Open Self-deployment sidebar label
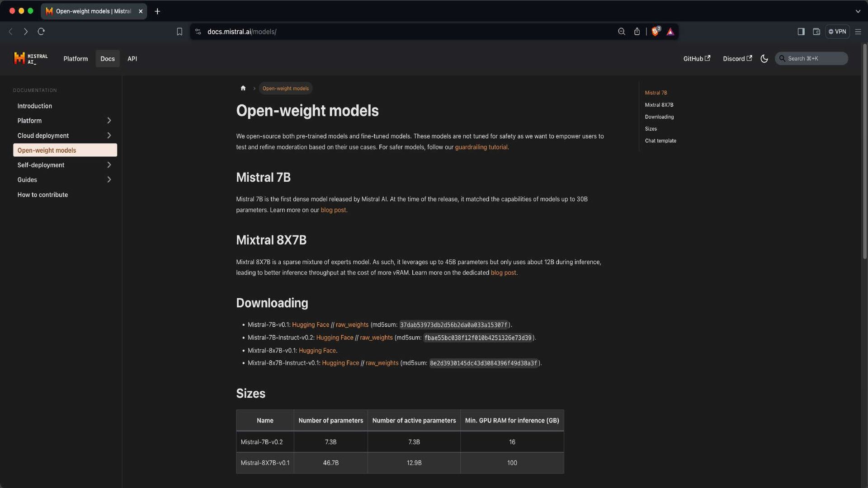The height and width of the screenshot is (488, 868). coord(41,165)
